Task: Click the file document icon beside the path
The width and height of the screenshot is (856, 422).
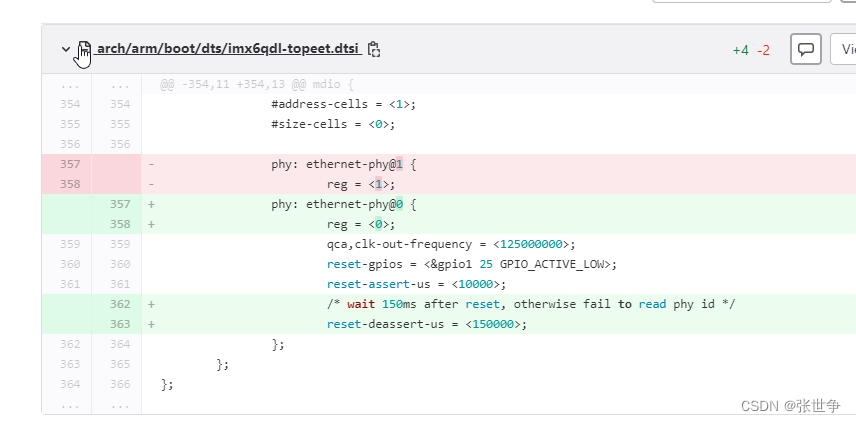Action: (84, 49)
